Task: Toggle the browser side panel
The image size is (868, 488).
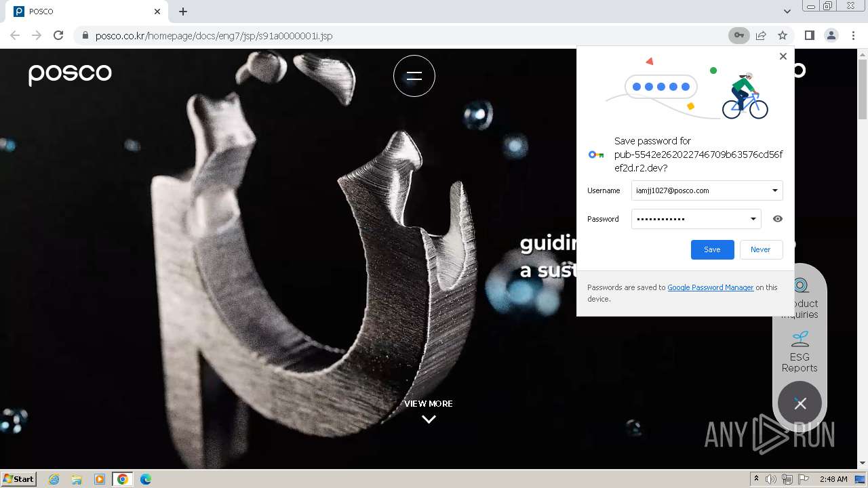Action: point(809,35)
